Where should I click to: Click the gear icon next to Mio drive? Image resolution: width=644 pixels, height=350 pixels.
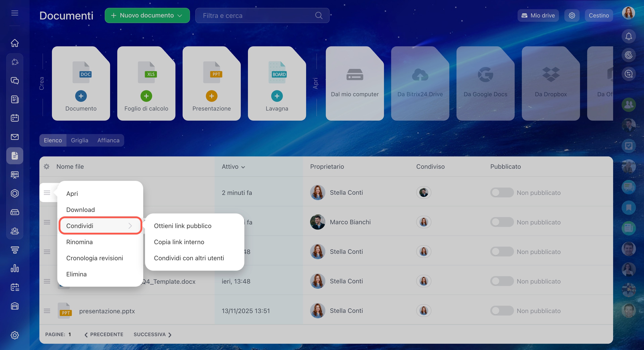pyautogui.click(x=572, y=15)
